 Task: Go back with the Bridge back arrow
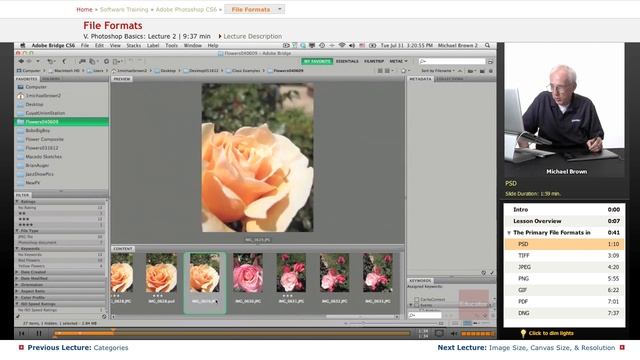click(x=20, y=61)
